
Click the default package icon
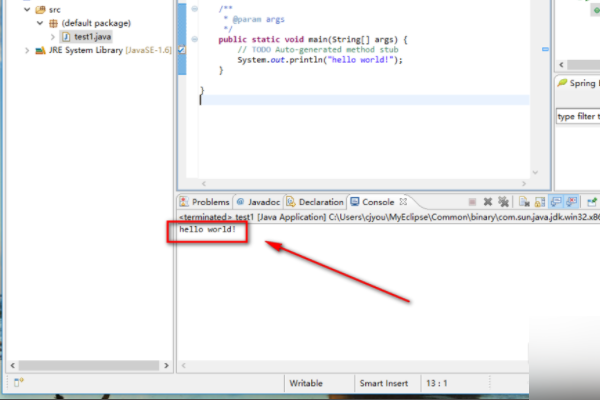click(53, 21)
